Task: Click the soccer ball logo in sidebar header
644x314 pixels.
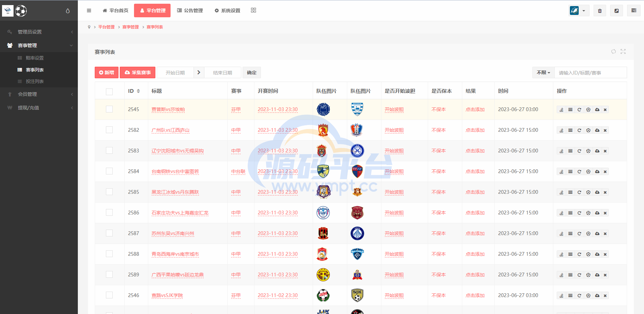Action: 21,11
